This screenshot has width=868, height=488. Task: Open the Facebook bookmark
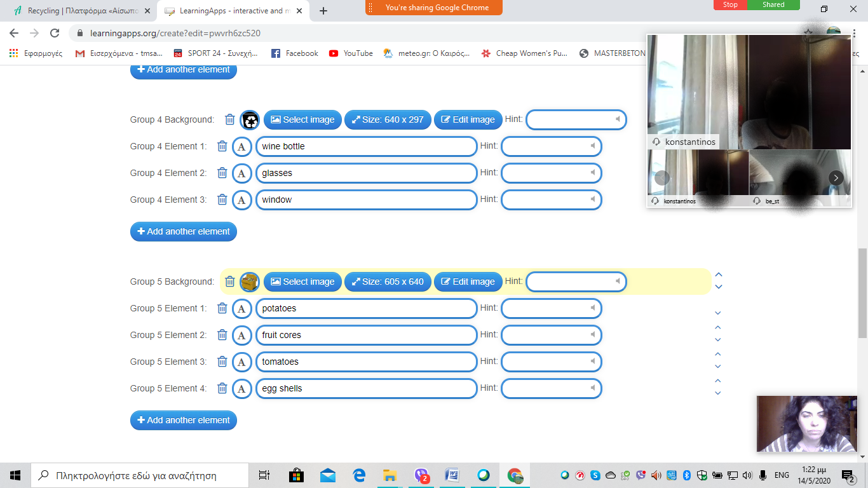(295, 53)
